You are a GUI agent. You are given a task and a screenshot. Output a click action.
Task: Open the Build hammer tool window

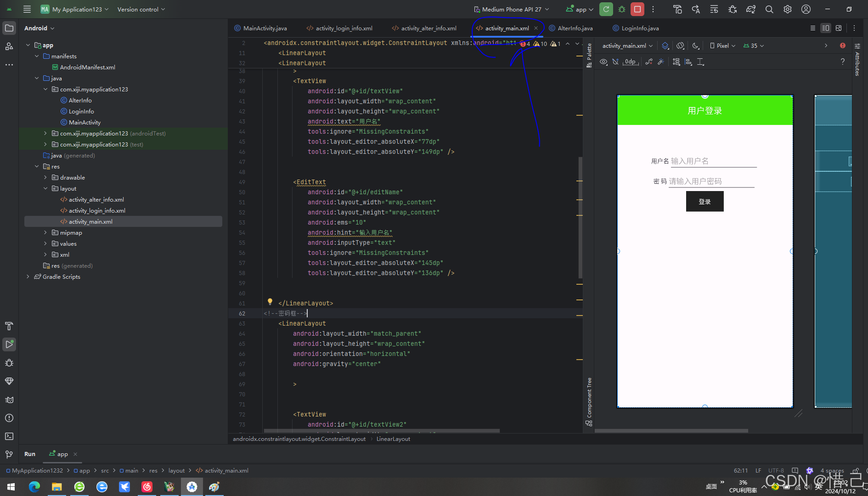point(9,326)
